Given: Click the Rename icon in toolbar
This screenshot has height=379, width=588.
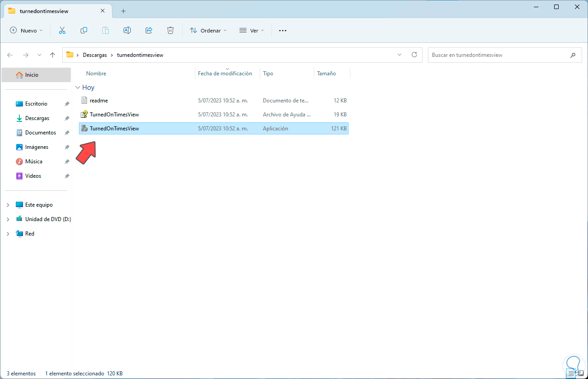Looking at the screenshot, I should (x=127, y=30).
